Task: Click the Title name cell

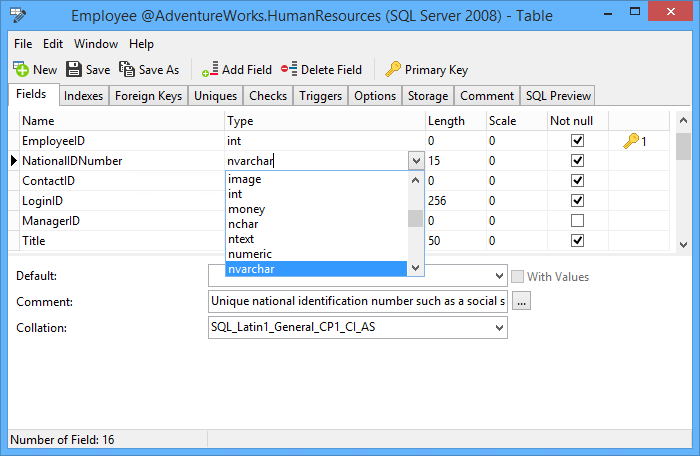Action: point(122,241)
